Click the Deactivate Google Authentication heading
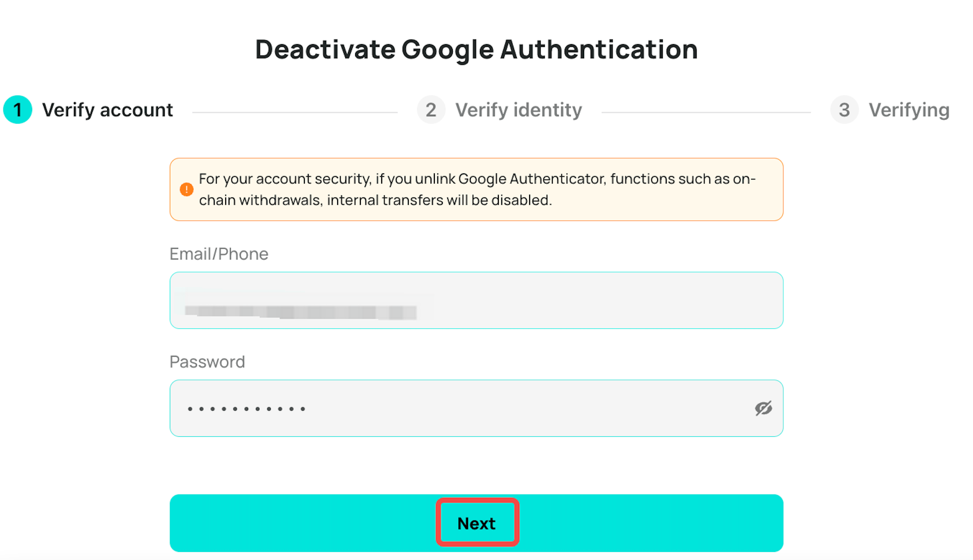973x560 pixels. coord(477,49)
